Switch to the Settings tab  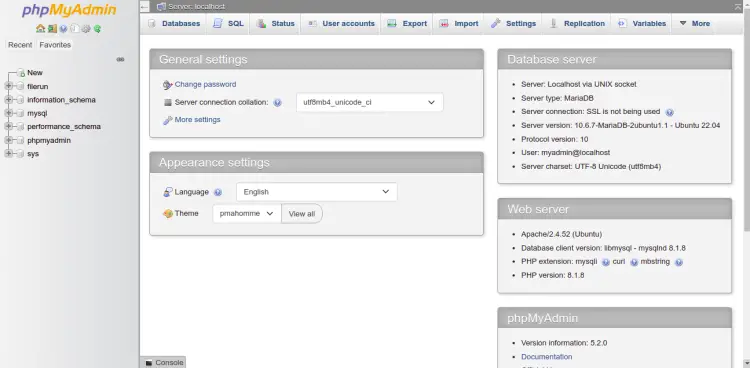[513, 23]
